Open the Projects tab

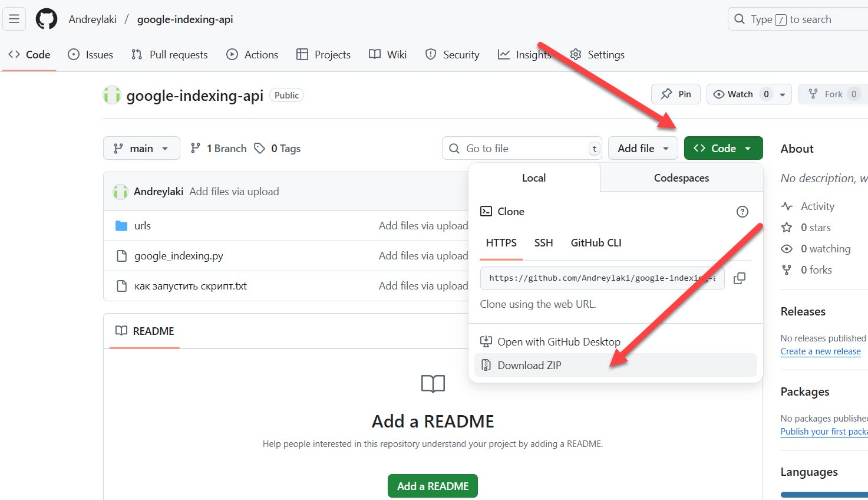324,55
